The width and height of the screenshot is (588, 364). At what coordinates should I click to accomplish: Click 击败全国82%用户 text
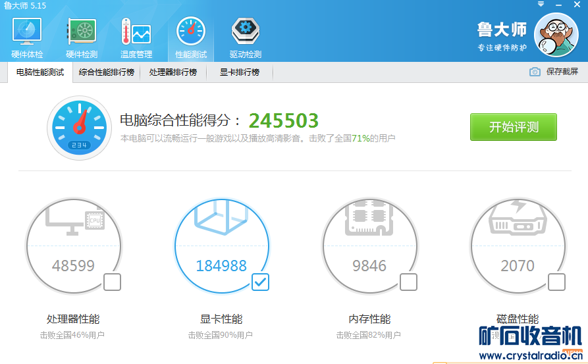pos(369,335)
